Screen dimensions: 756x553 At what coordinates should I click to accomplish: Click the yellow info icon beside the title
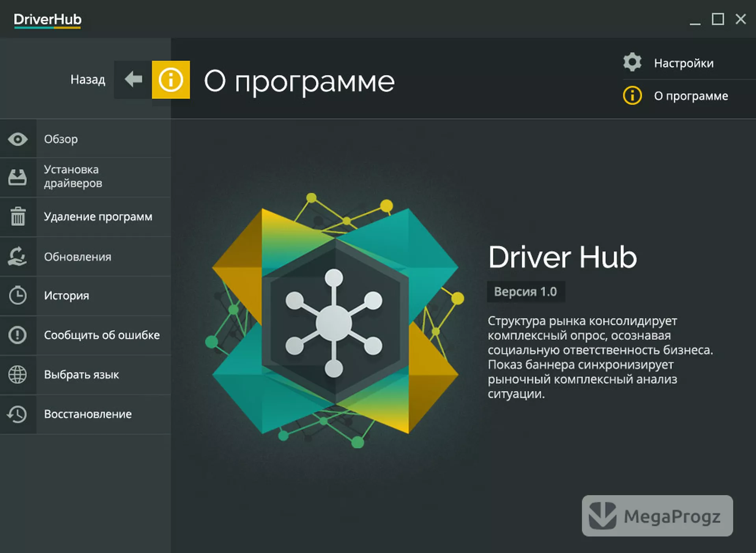171,80
